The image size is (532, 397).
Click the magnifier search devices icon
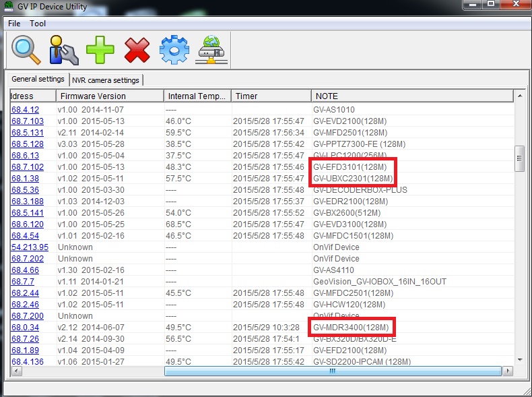pos(26,51)
